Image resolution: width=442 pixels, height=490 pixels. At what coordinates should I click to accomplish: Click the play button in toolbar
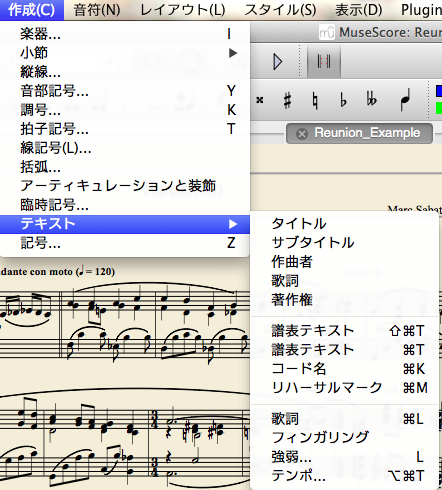277,62
